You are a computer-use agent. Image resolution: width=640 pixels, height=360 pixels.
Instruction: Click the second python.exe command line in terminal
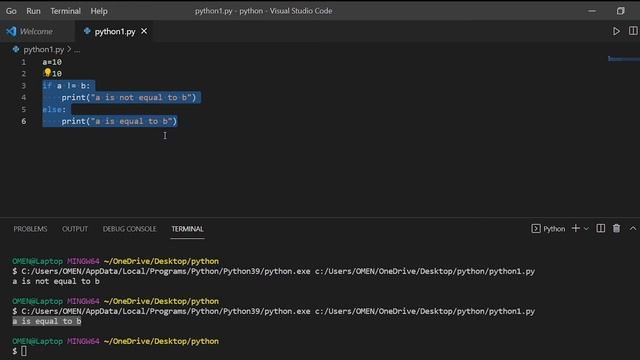pyautogui.click(x=273, y=311)
